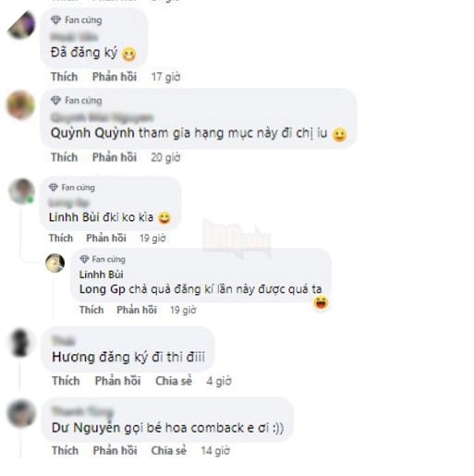Click the diamond badge on Linhh Bùi's reply
474x476 pixels.
(84, 259)
